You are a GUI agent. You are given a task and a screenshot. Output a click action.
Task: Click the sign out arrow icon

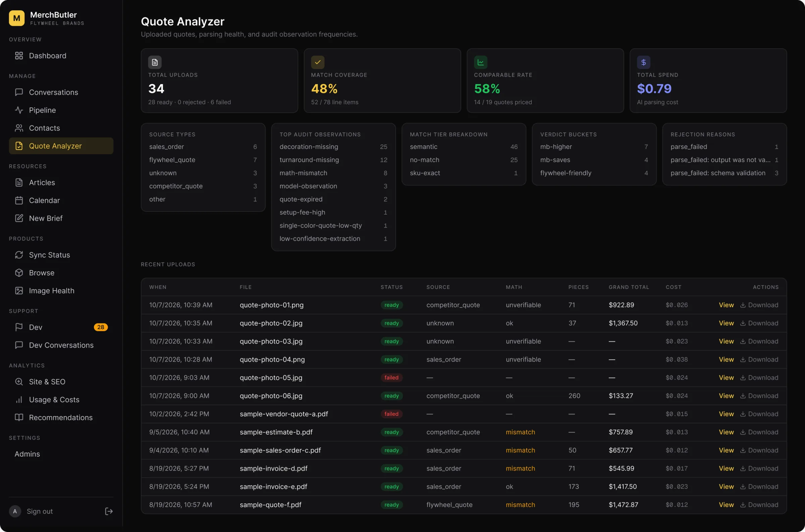[x=109, y=511]
